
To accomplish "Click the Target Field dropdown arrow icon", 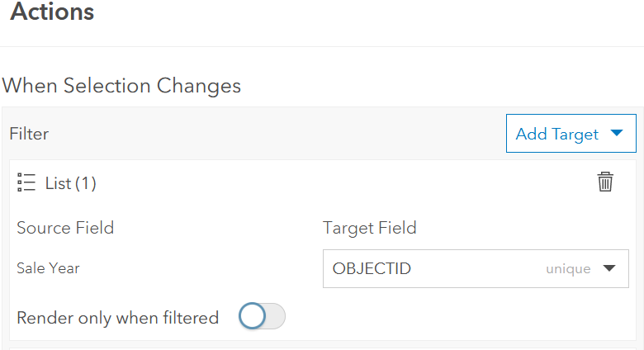I will pyautogui.click(x=609, y=268).
